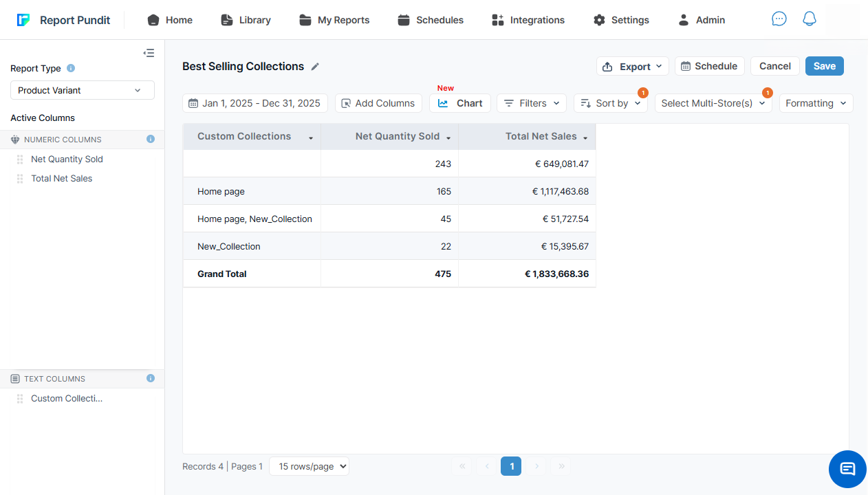Open the Report Type Product Variant dropdown
The image size is (868, 495).
(x=83, y=90)
